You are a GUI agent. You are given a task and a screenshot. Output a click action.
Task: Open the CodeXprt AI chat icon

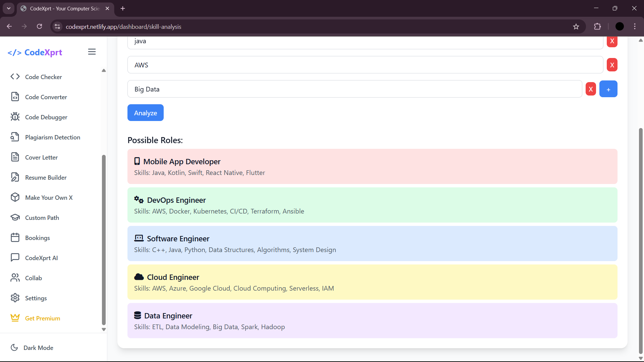pyautogui.click(x=15, y=258)
